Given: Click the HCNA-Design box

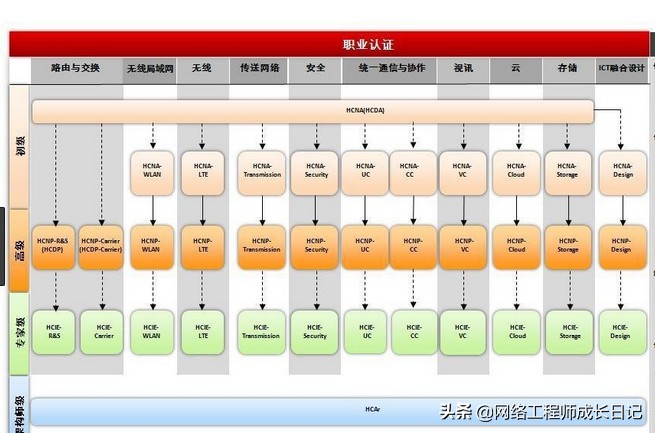Looking at the screenshot, I should point(622,173).
